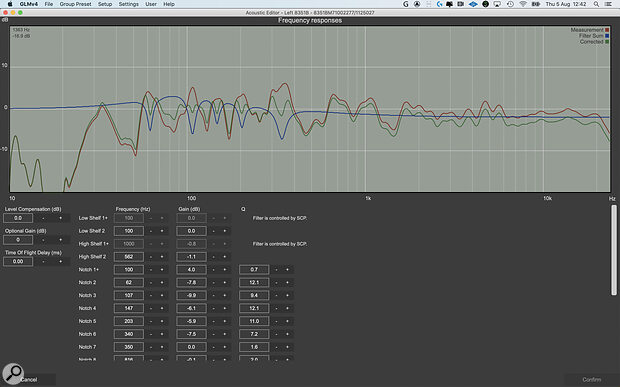The image size is (620, 387).
Task: Decrease Notch 4 frequency with minus
Action: tap(151, 308)
